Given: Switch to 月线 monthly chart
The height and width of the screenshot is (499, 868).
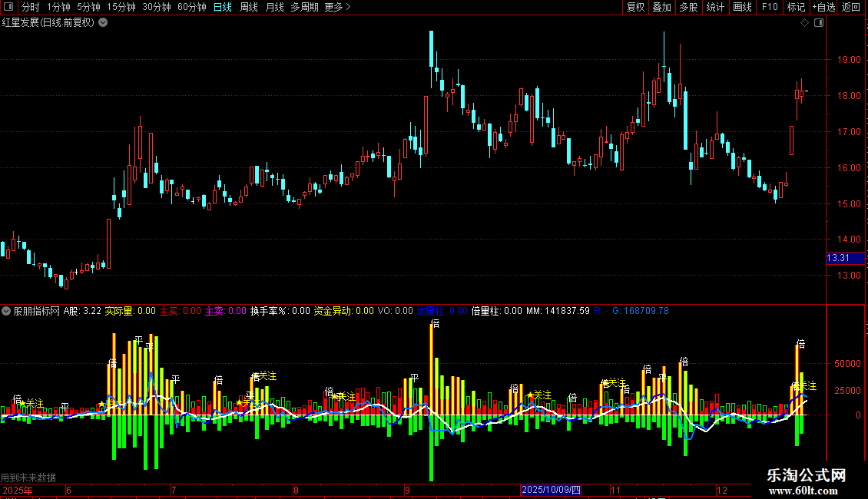Looking at the screenshot, I should coord(274,7).
